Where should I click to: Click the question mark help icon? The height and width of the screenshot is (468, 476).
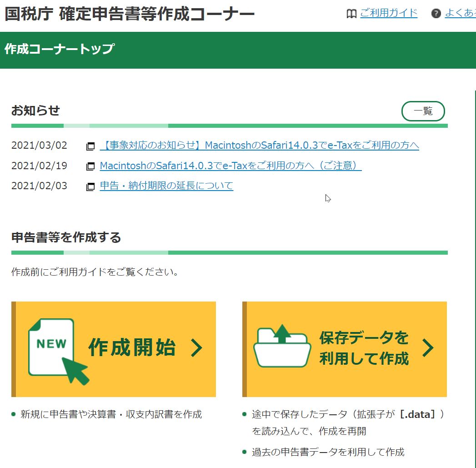point(436,13)
